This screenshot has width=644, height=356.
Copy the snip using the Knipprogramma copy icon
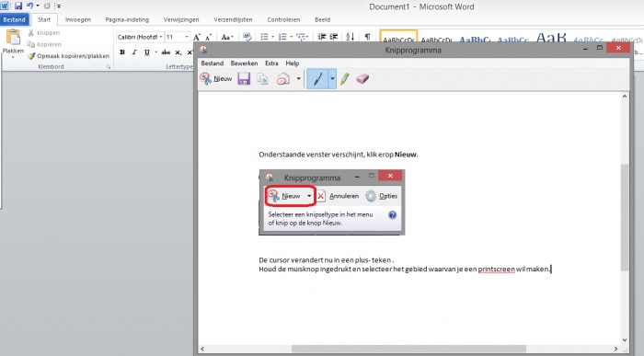262,78
